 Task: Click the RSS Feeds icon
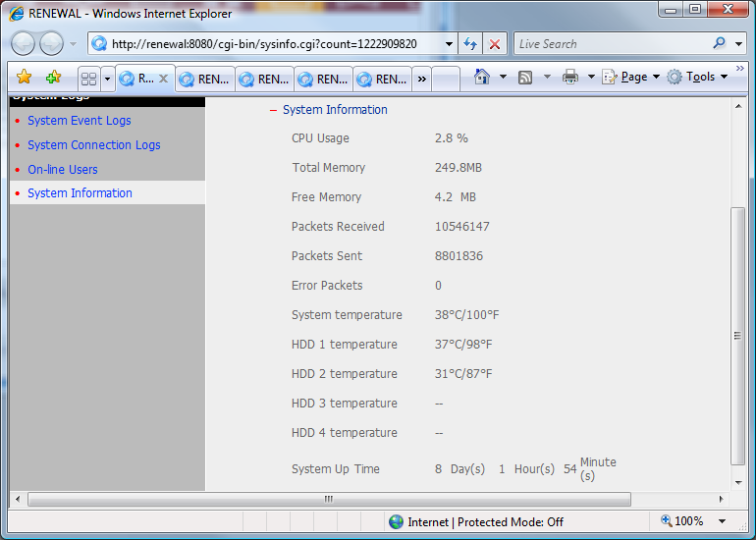tap(525, 78)
